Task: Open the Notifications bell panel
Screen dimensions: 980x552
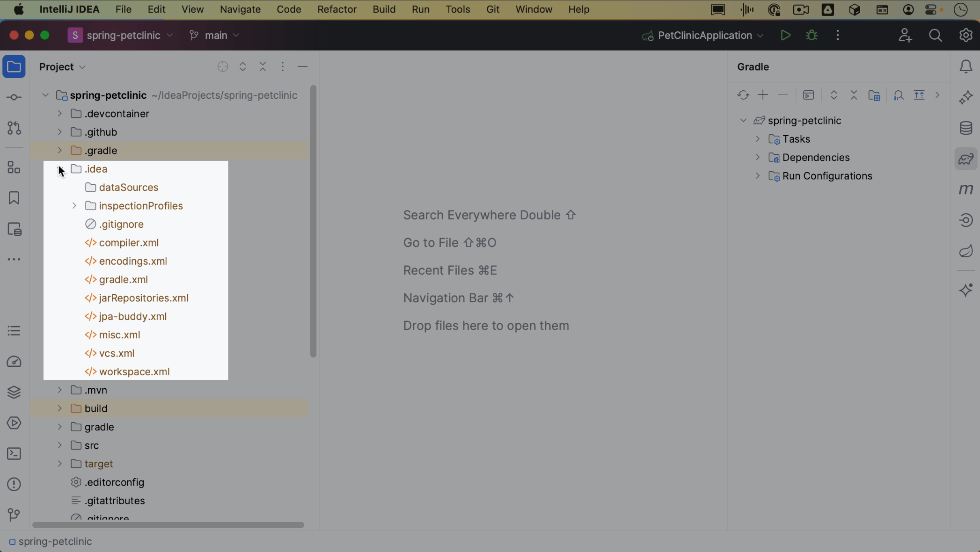Action: (x=965, y=66)
